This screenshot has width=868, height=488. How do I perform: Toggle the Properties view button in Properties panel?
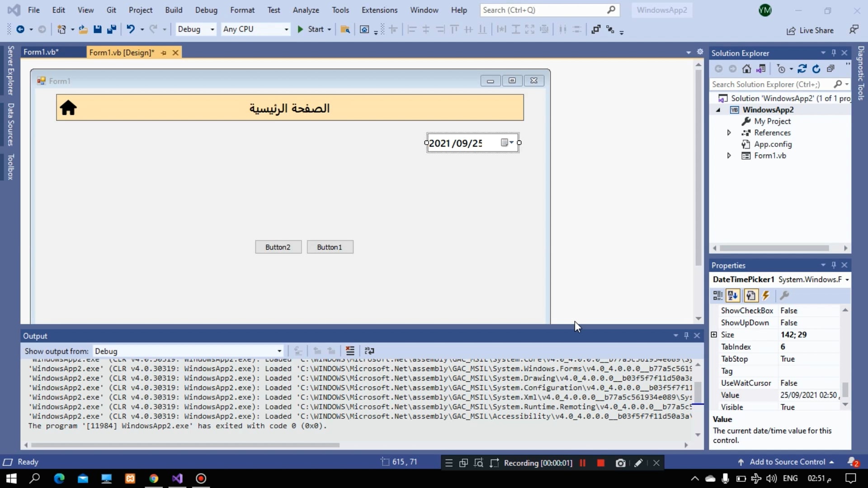tap(751, 296)
